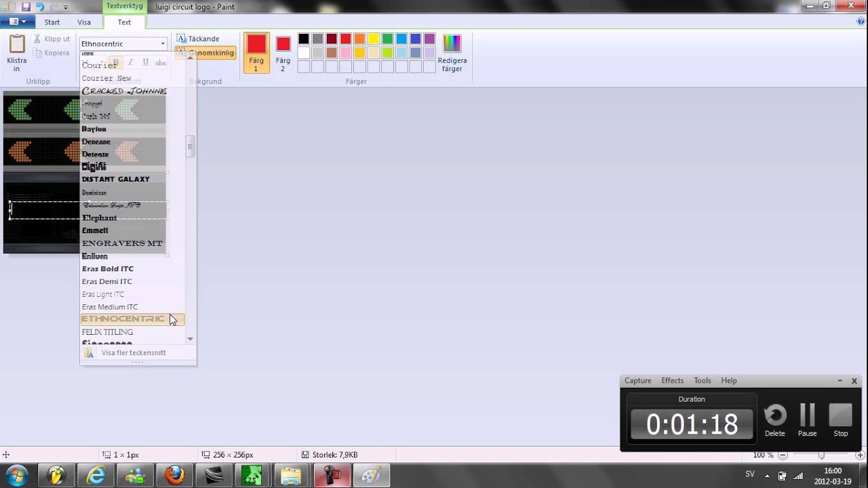
Task: Choose Engravers MT font entry
Action: point(123,243)
